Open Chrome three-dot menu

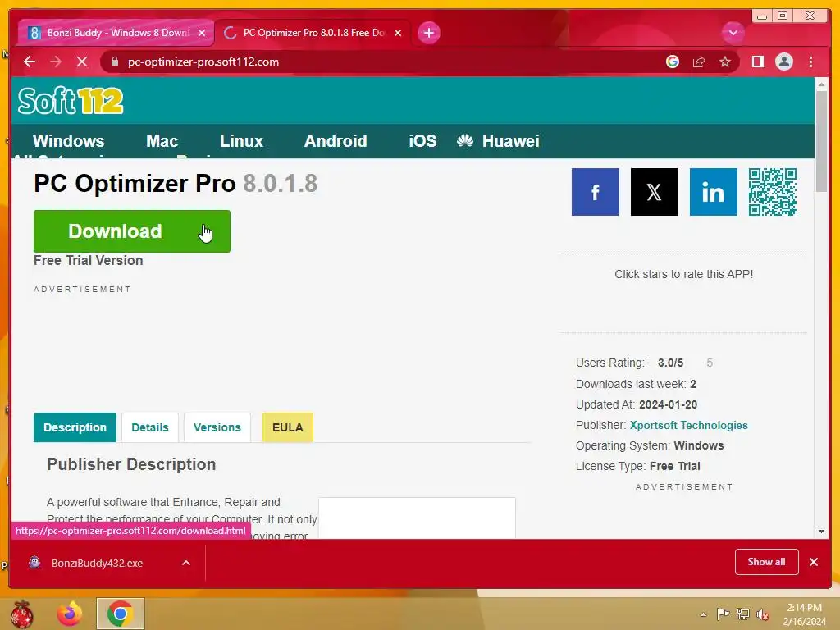(x=810, y=62)
